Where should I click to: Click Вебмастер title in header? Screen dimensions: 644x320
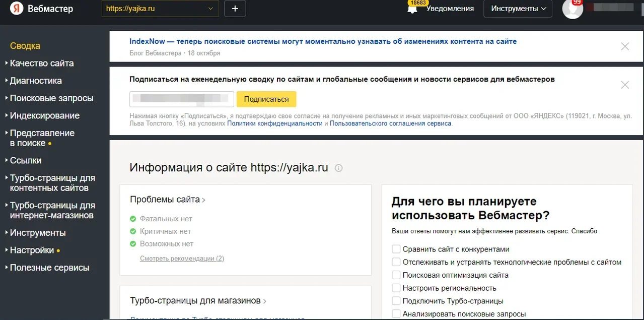(50, 9)
